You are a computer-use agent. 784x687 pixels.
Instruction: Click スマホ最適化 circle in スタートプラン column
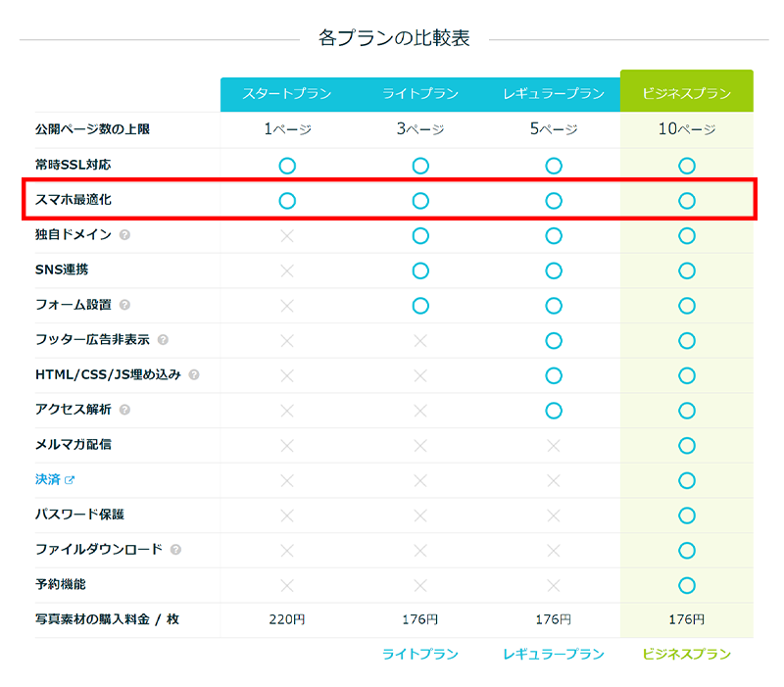[286, 201]
